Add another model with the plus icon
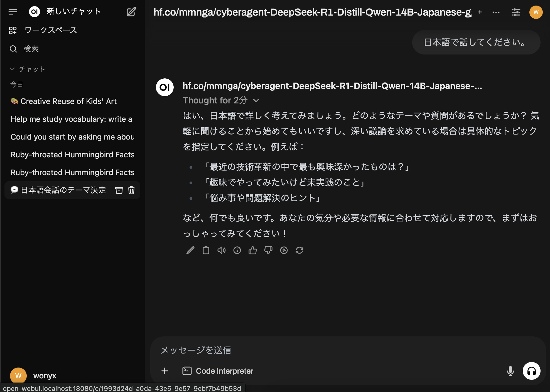Viewport: 550px width, 392px height. coord(480,12)
